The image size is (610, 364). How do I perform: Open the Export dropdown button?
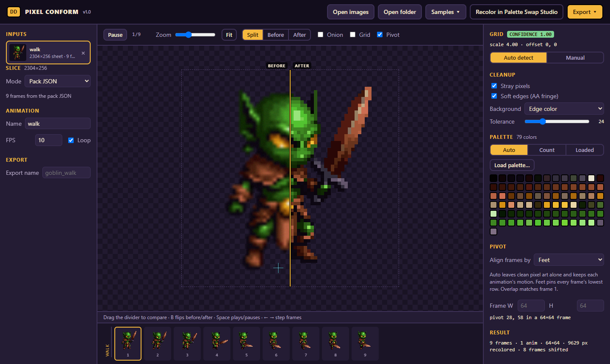pos(585,12)
